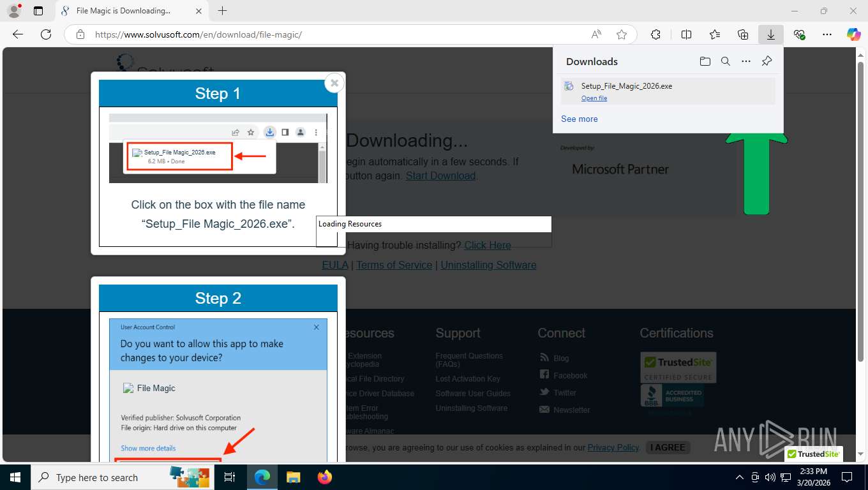
Task: Open Edge from the taskbar
Action: point(262,477)
